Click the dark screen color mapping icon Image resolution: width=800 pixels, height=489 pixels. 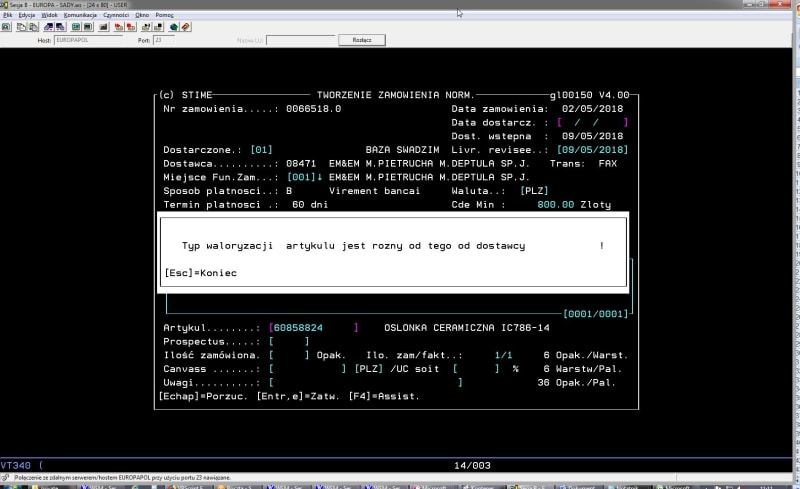pyautogui.click(x=88, y=27)
